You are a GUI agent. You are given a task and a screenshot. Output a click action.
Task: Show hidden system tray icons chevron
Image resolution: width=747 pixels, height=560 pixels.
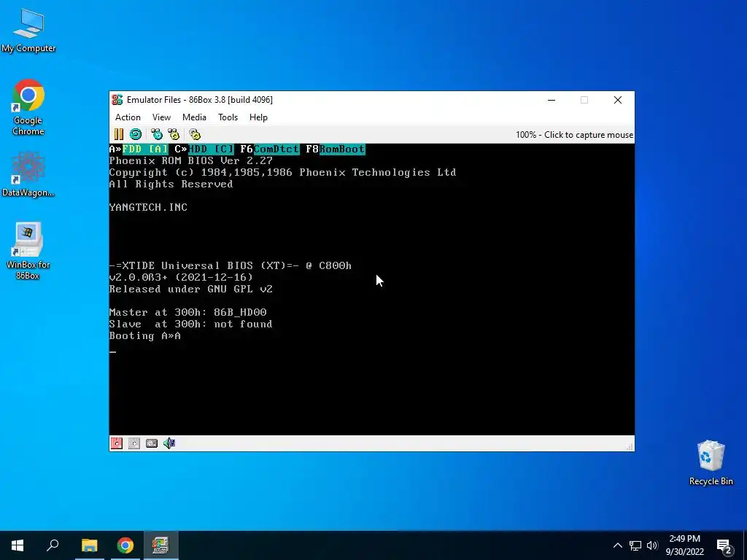click(x=617, y=545)
